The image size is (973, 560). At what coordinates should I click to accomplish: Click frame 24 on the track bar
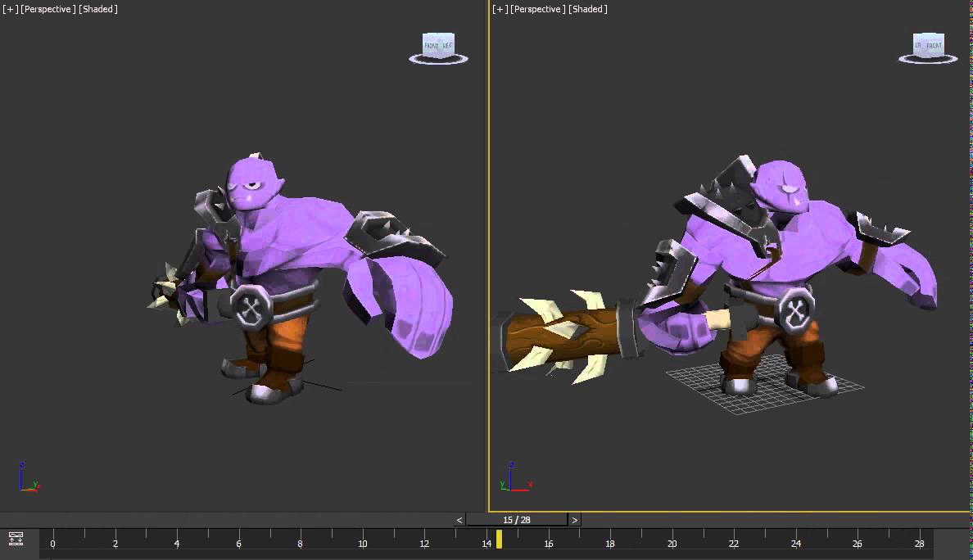click(x=796, y=544)
